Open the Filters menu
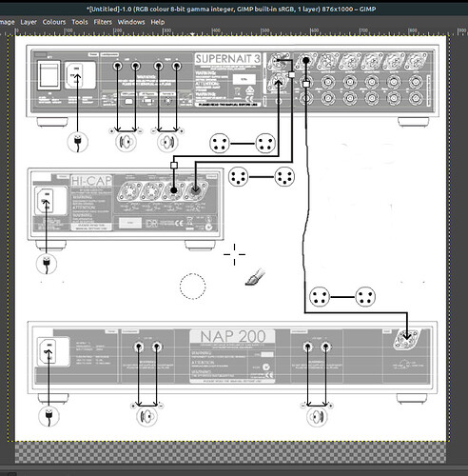Screen dimensions: 468x476 point(103,22)
